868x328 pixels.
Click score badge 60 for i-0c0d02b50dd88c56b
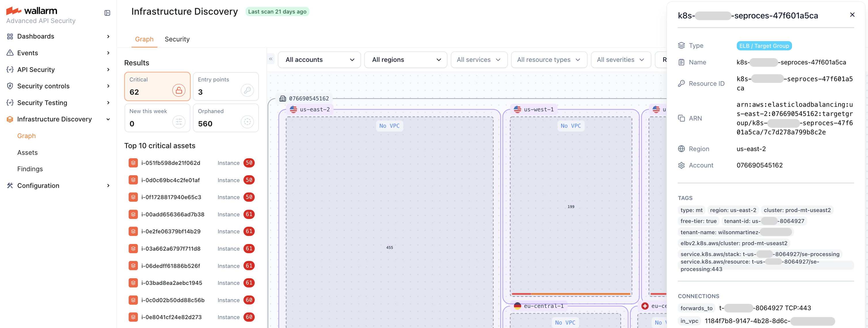tap(249, 300)
